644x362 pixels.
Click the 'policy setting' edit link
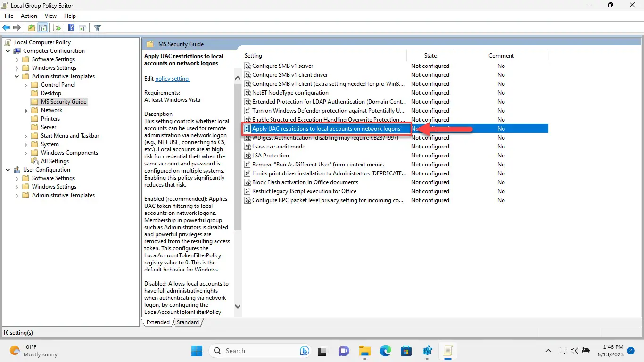[x=172, y=79]
